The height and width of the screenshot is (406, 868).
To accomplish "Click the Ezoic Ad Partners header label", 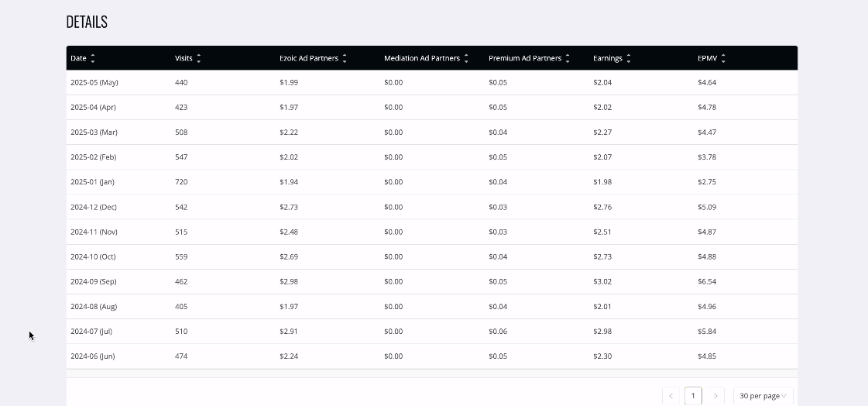I will click(309, 58).
